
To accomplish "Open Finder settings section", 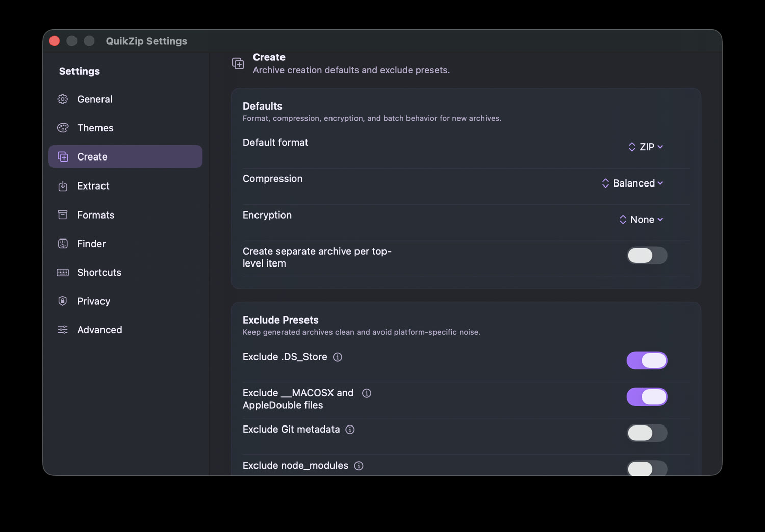I will (125, 244).
